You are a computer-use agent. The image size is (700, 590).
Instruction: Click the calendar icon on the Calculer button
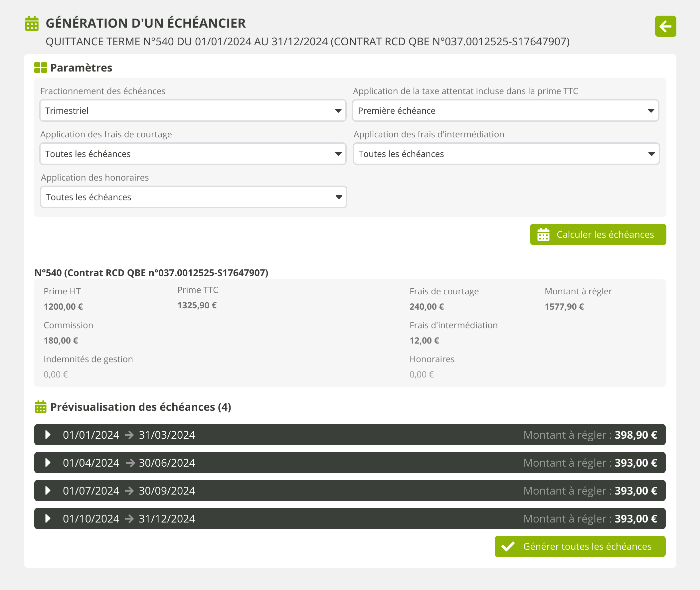[x=543, y=234]
